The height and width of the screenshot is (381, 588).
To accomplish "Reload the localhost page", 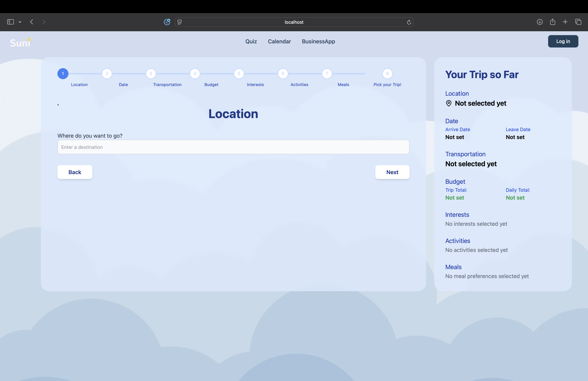I will pyautogui.click(x=409, y=22).
